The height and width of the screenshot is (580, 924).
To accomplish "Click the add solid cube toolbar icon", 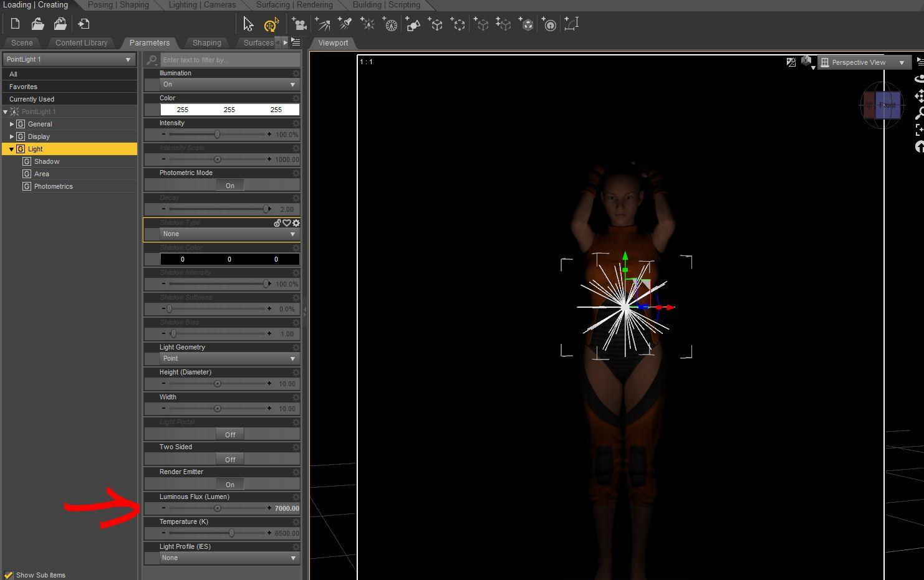I will [x=527, y=24].
